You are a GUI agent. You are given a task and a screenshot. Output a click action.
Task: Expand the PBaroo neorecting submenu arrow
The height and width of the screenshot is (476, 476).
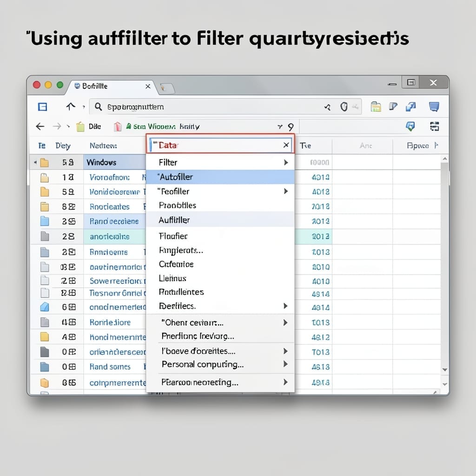coord(285,382)
